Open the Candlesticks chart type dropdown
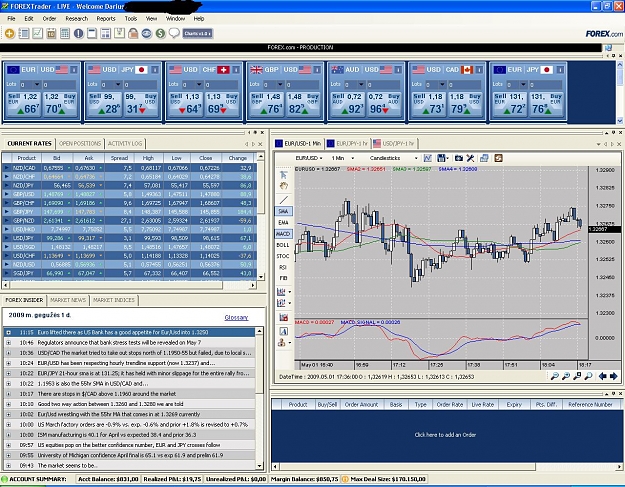This screenshot has width=625, height=487. coord(394,158)
